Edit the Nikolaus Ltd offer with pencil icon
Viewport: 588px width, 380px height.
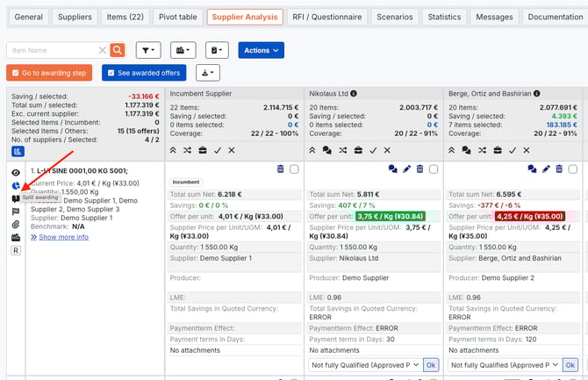pos(406,169)
